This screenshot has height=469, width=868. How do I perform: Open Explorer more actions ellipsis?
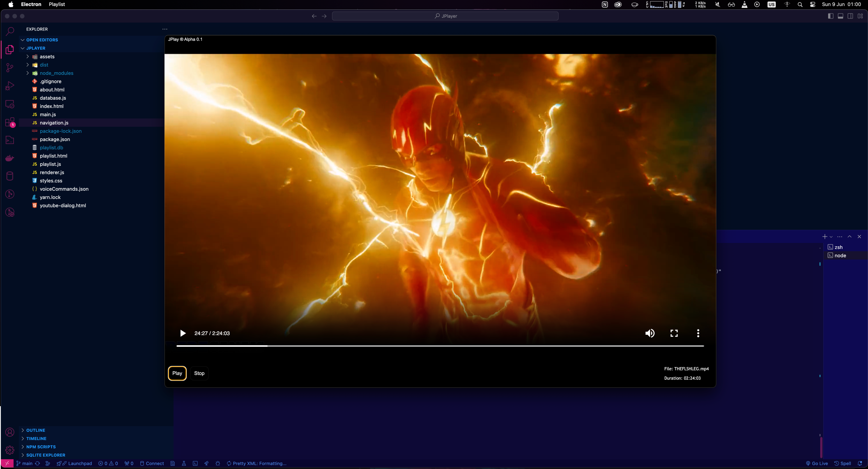[x=165, y=29]
